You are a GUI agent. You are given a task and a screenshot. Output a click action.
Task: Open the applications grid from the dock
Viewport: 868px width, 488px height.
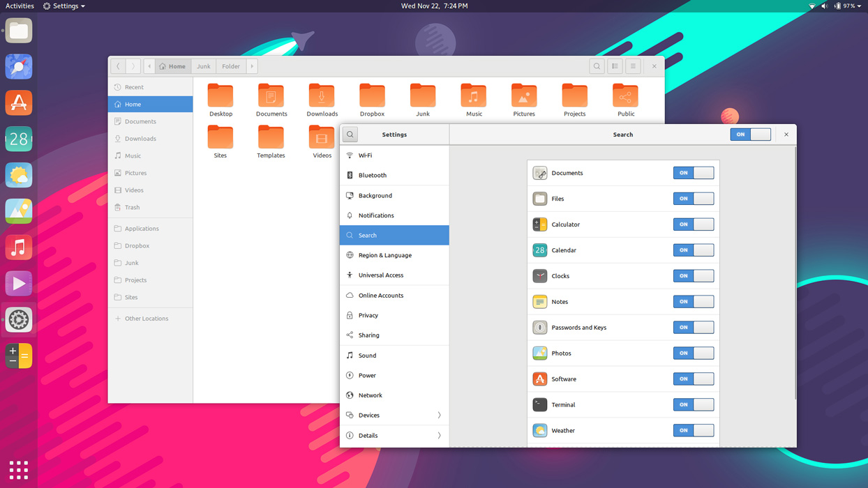tap(18, 470)
